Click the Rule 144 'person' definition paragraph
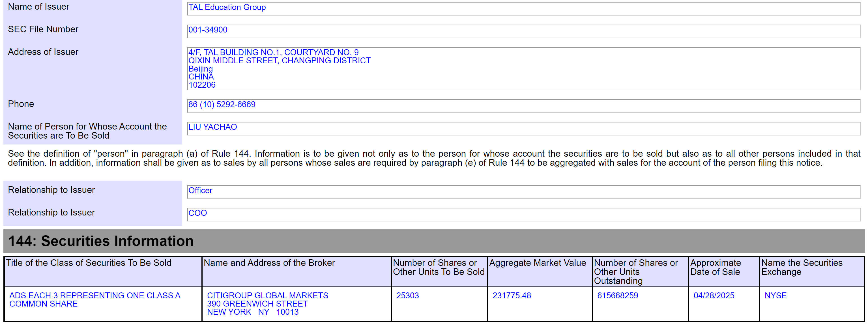Image resolution: width=868 pixels, height=332 pixels. point(434,158)
